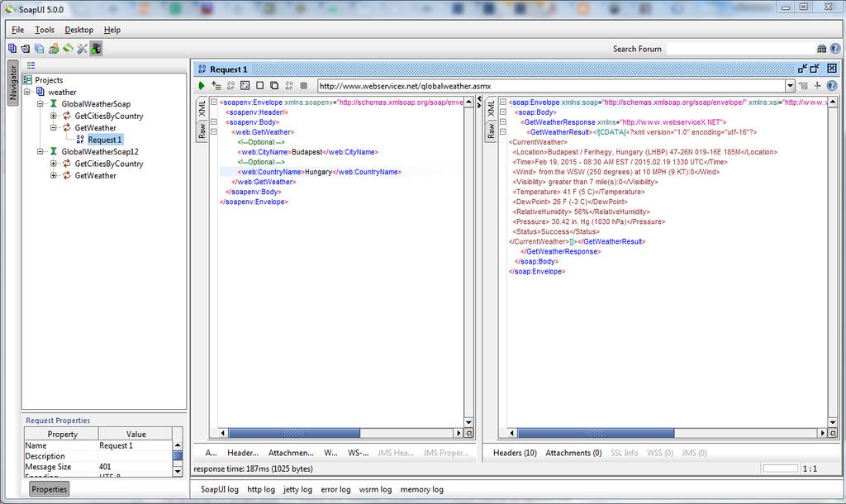Toggle the Proxy toolbar icon
The height and width of the screenshot is (504, 846).
pyautogui.click(x=96, y=49)
